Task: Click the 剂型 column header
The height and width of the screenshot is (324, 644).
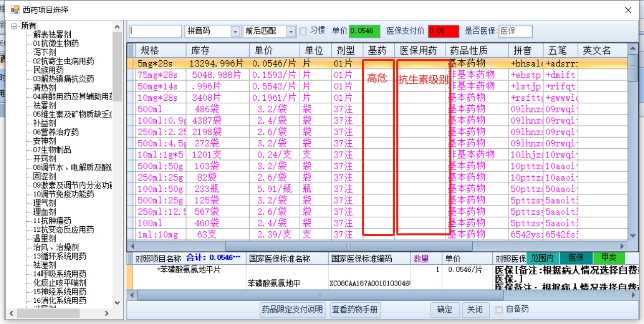Action: (x=347, y=51)
